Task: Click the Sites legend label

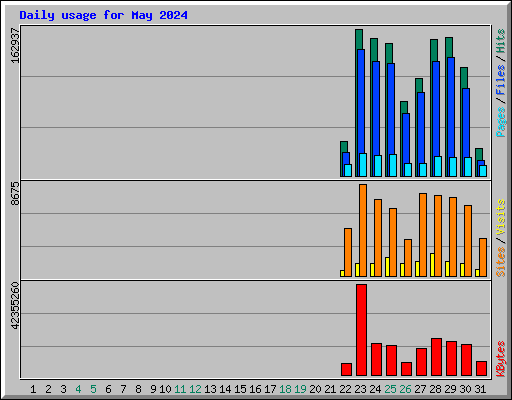Action: click(x=500, y=262)
